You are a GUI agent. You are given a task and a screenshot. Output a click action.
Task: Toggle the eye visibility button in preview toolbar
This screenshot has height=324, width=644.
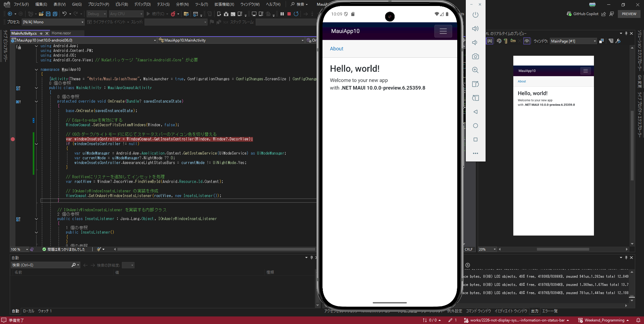527,41
